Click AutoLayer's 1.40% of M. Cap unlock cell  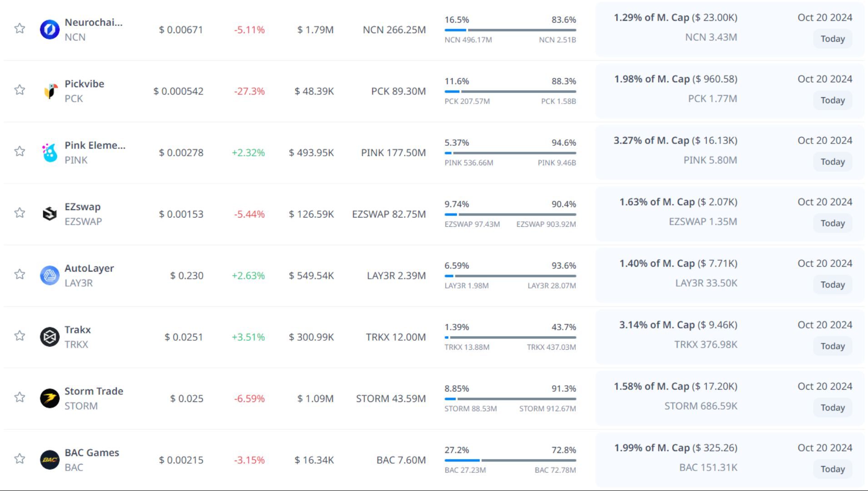(x=678, y=263)
